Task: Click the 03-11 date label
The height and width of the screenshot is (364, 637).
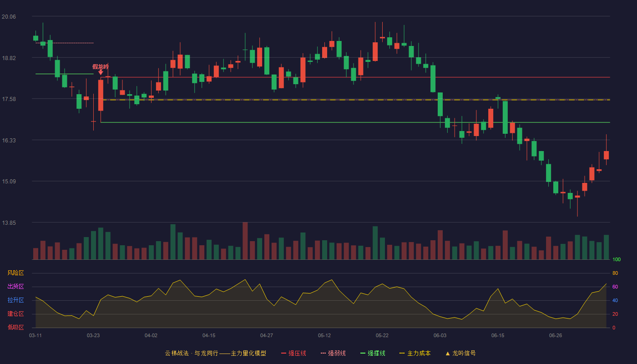Action: 35,335
